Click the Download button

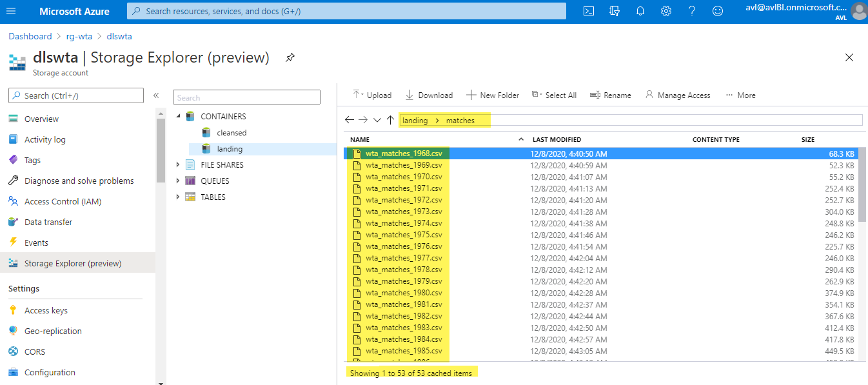click(x=429, y=95)
